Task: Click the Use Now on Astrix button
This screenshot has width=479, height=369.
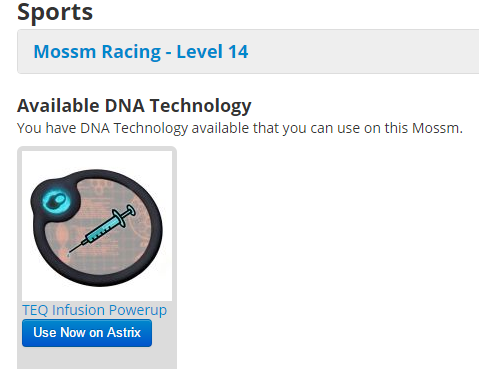Action: point(87,333)
